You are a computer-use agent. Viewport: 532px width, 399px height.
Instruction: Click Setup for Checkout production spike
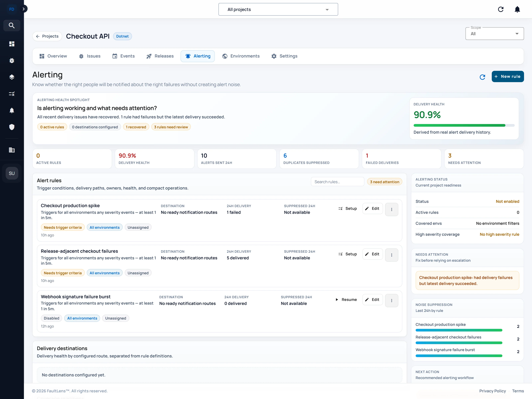click(x=347, y=208)
